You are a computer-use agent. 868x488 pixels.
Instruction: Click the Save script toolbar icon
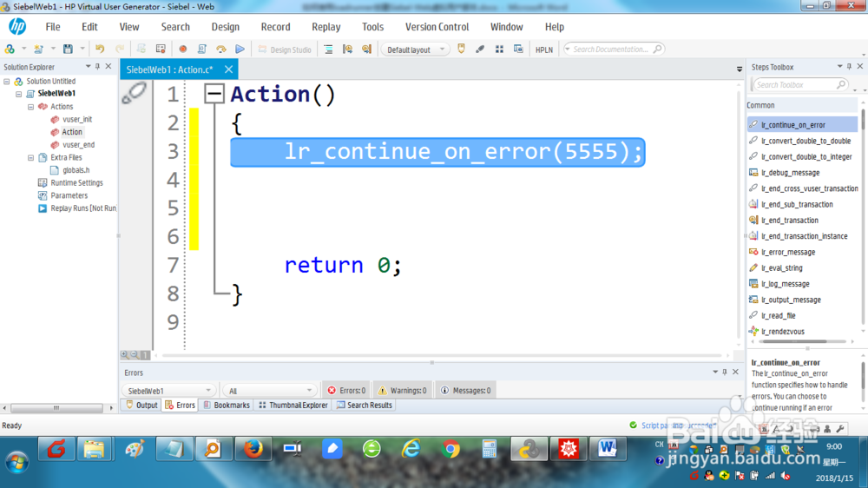(68, 49)
